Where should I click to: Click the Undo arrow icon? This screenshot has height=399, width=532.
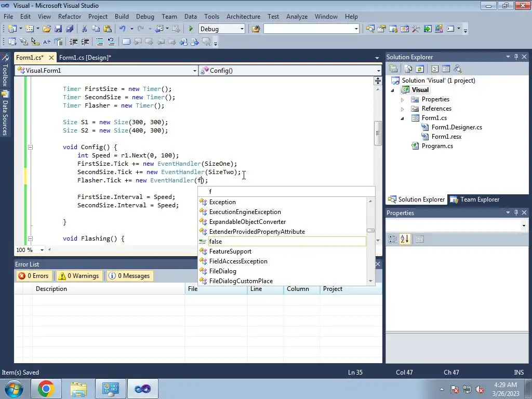click(x=123, y=29)
